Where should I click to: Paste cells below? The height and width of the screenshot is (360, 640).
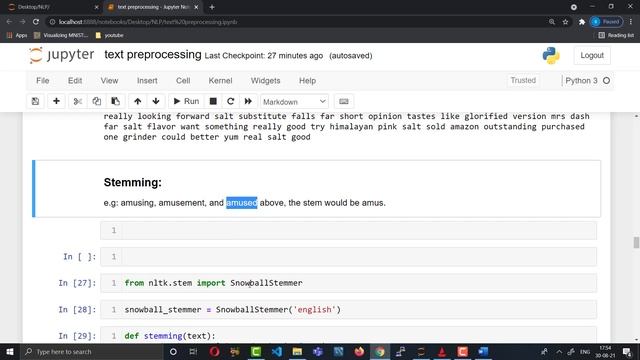[x=116, y=101]
